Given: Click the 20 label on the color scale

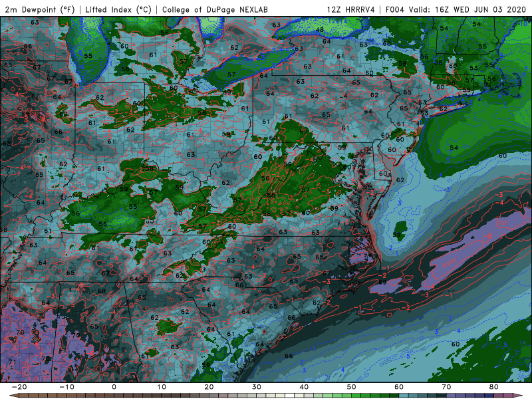Looking at the screenshot, I should pyautogui.click(x=209, y=387).
